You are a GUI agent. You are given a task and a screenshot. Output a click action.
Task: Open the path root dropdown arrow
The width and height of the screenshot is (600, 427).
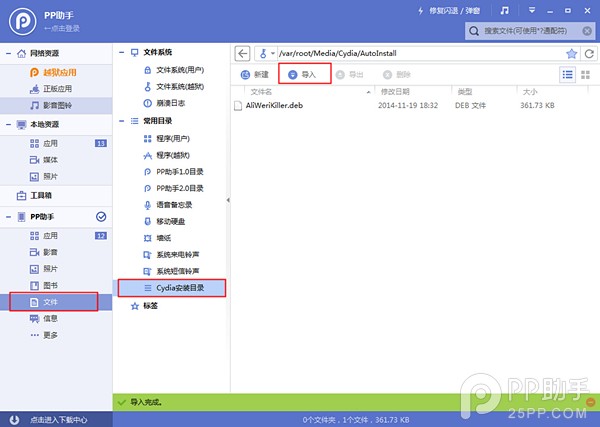273,54
